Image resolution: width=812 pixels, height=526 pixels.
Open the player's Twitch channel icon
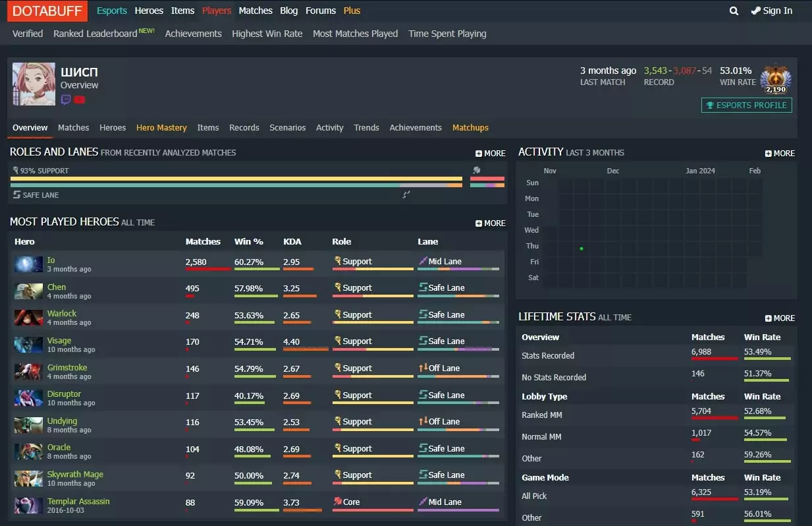pos(66,100)
